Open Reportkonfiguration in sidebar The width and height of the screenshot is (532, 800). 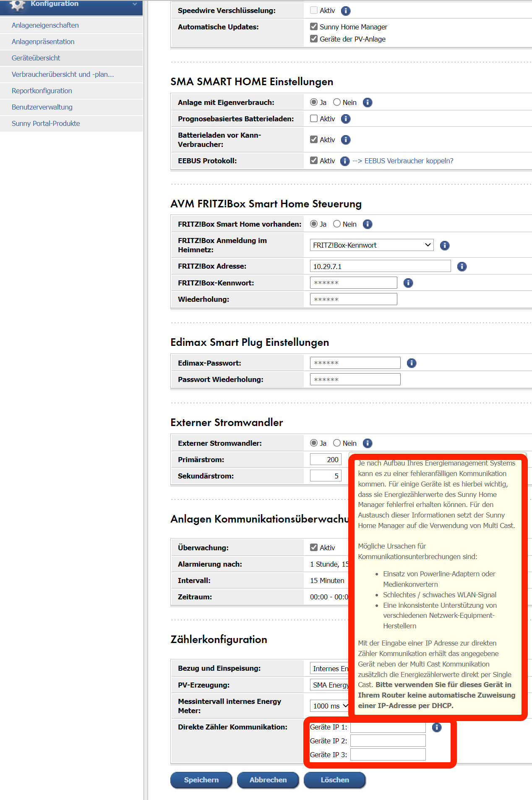[42, 91]
